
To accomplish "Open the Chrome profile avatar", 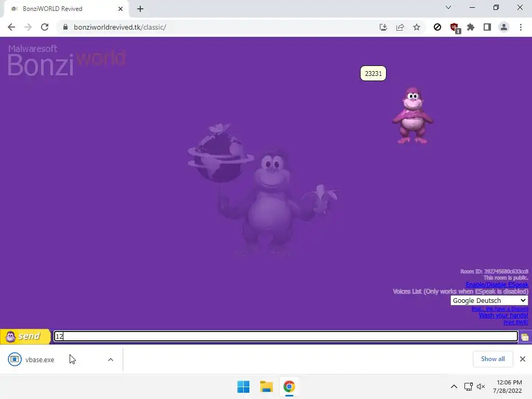I will pyautogui.click(x=504, y=27).
